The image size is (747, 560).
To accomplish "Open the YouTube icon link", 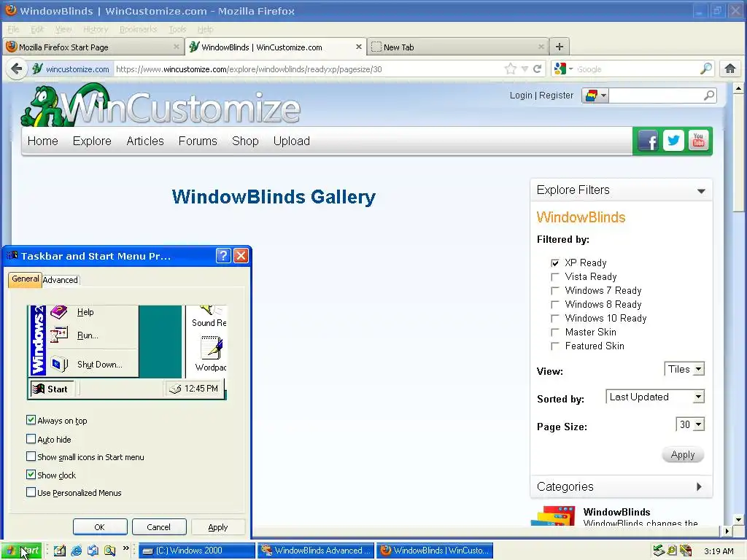I will click(x=698, y=141).
